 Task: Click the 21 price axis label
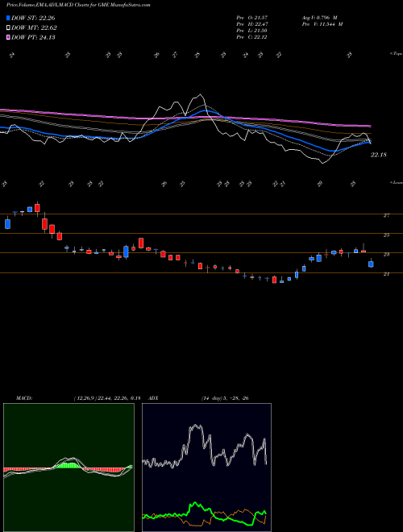click(386, 274)
